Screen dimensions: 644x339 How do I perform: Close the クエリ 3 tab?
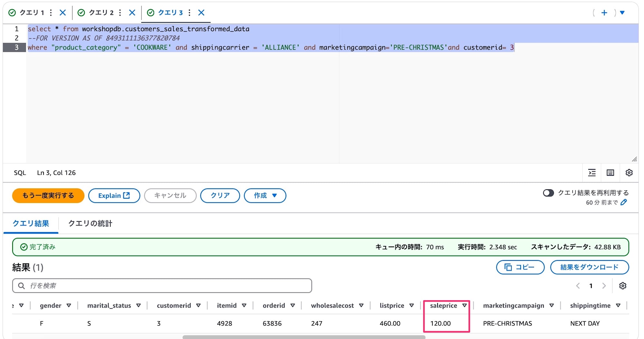click(x=201, y=13)
